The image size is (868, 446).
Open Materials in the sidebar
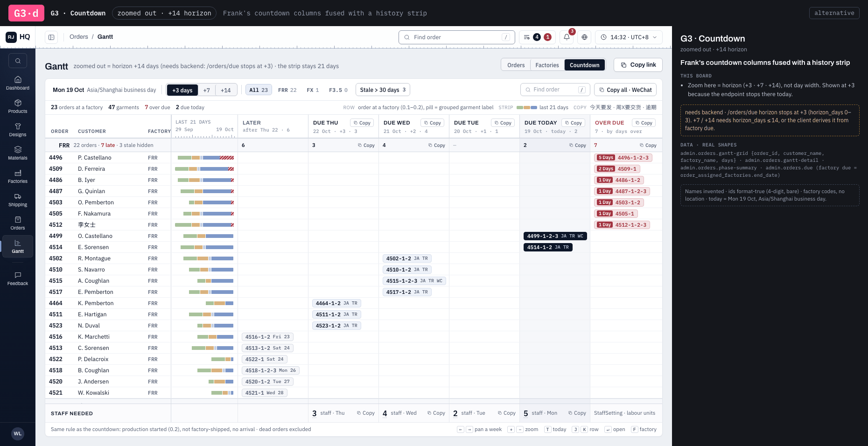(18, 153)
